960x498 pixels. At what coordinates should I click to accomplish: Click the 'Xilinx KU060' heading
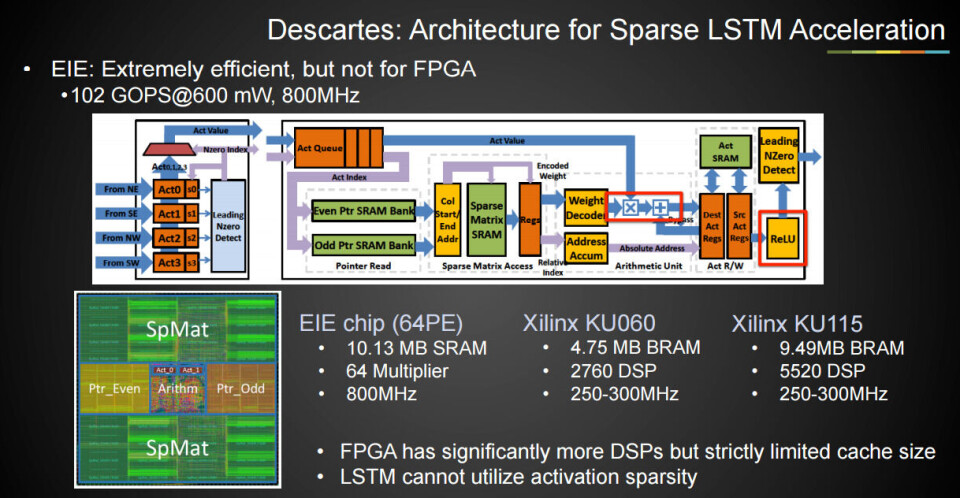tap(589, 323)
